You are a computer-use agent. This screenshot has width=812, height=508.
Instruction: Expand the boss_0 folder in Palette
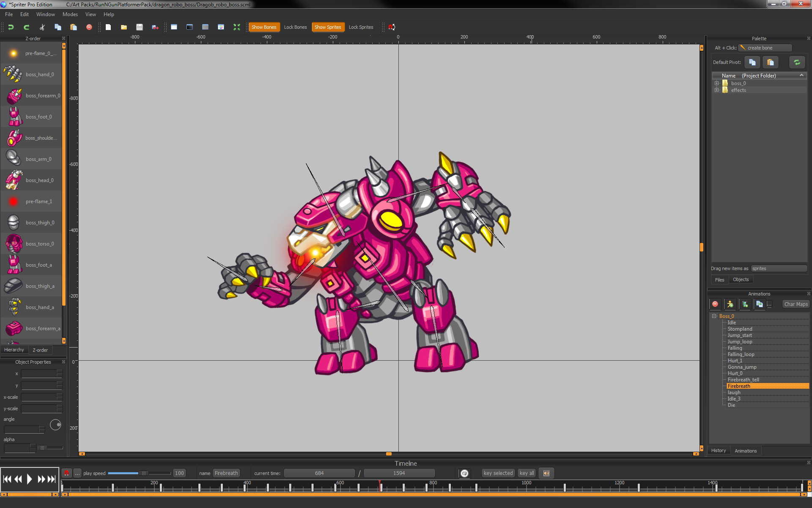click(716, 83)
